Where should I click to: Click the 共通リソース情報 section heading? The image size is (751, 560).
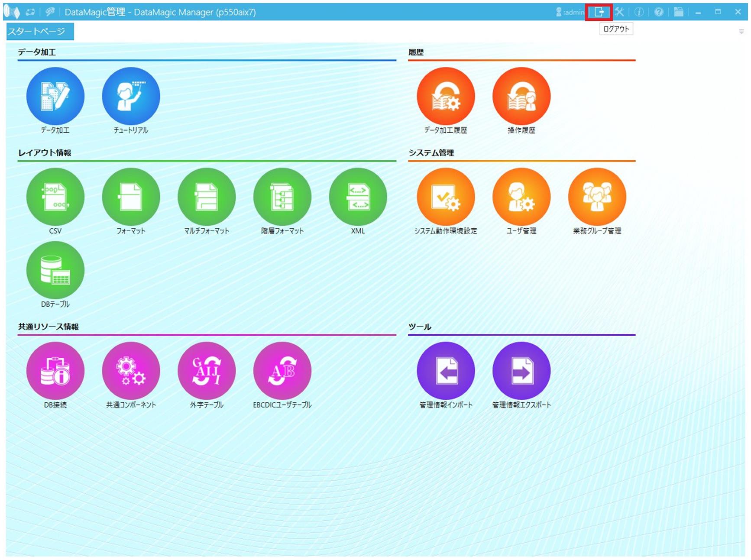[x=48, y=327]
